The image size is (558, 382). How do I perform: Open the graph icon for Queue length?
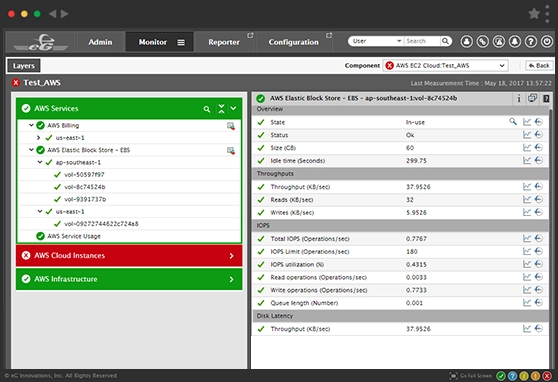pos(527,303)
